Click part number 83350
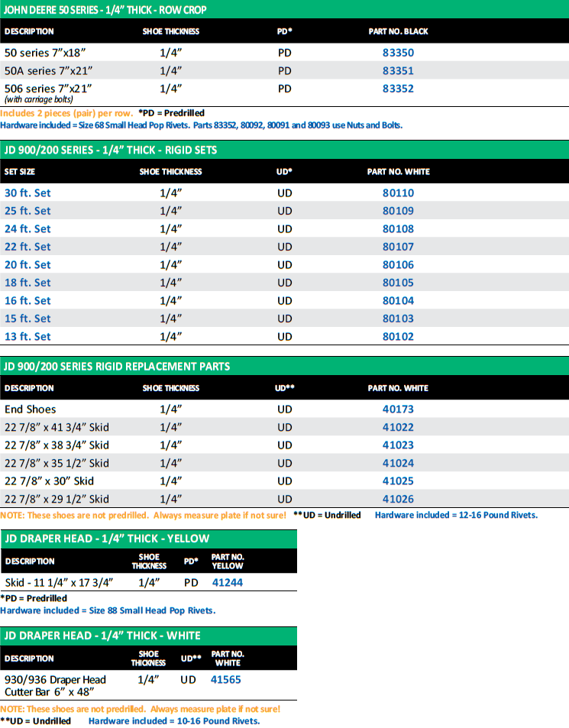569x728 pixels. 398,53
